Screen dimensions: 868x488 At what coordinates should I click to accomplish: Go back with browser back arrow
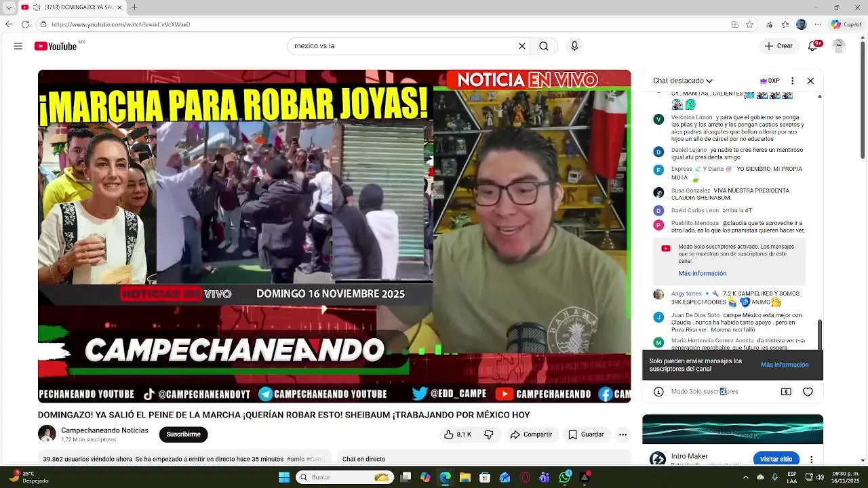9,24
